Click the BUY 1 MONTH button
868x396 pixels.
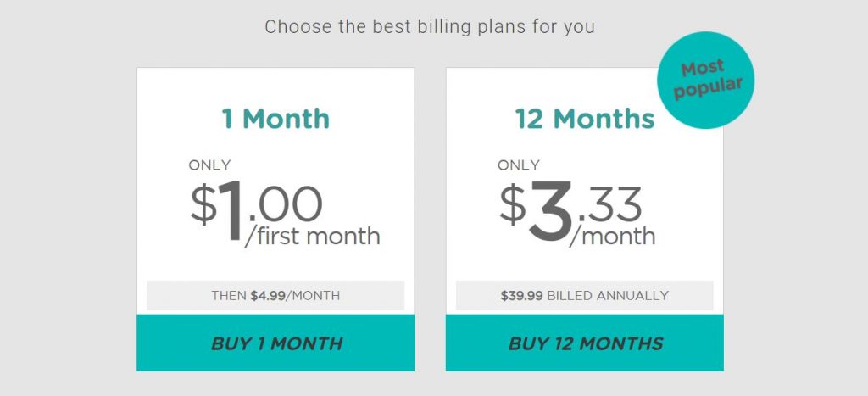tap(275, 343)
